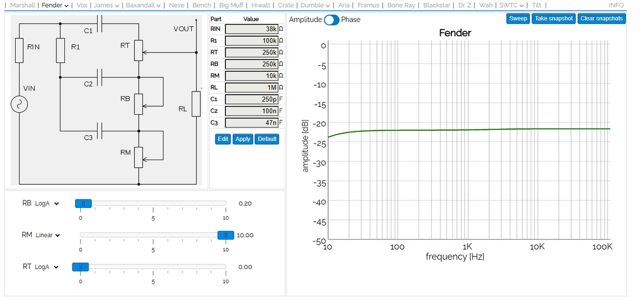The image size is (644, 308).
Task: Expand the Fender tab dropdown arrow
Action: 66,6
